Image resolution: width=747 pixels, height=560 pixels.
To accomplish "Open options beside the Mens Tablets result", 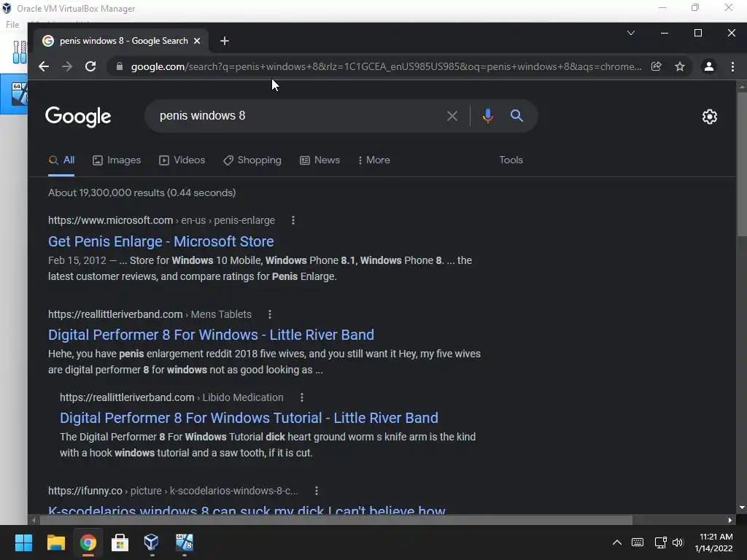I will [270, 314].
